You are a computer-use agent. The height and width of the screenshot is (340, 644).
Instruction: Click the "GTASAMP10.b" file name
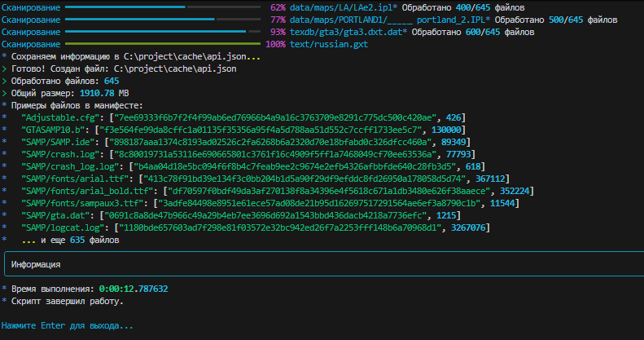[x=53, y=130]
